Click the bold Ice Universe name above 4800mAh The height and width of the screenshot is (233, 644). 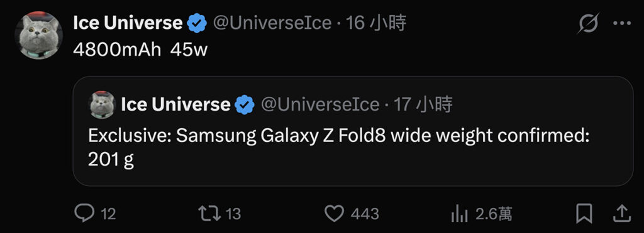(128, 23)
